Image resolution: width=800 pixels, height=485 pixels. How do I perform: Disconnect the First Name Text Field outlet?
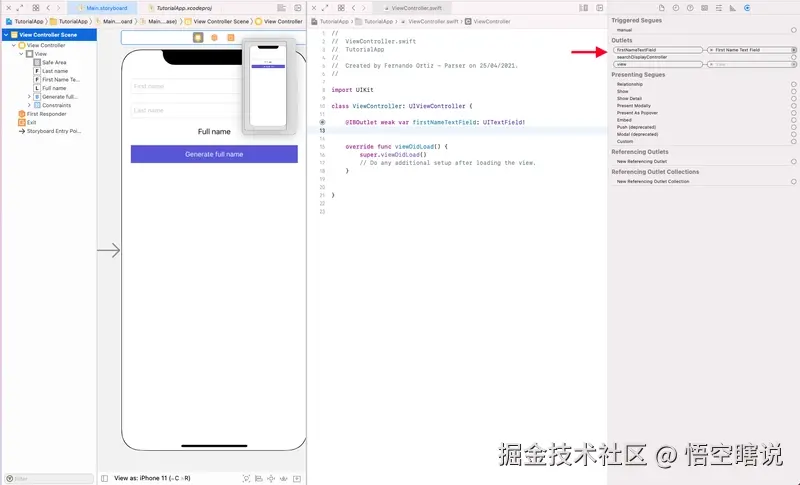(x=711, y=50)
